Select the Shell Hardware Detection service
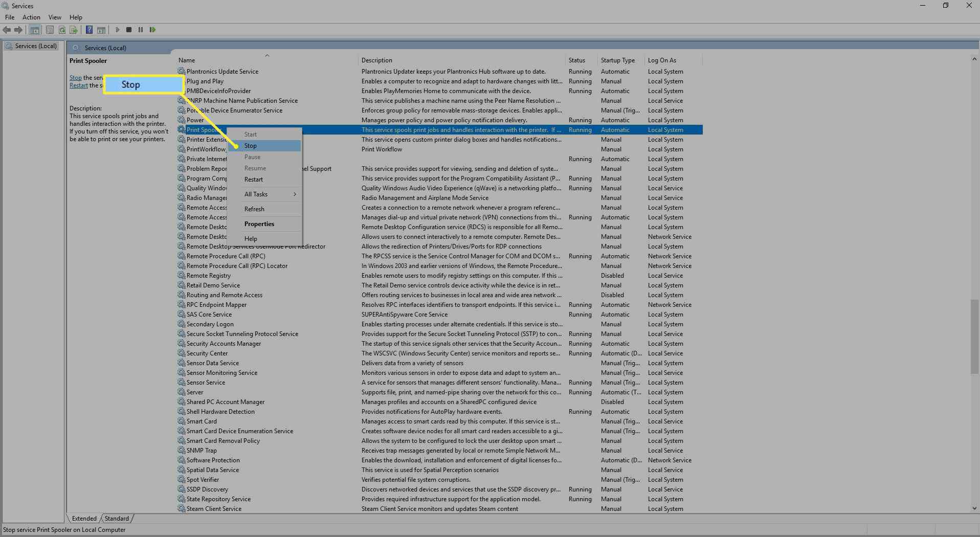Image resolution: width=980 pixels, height=537 pixels. pos(439,411)
